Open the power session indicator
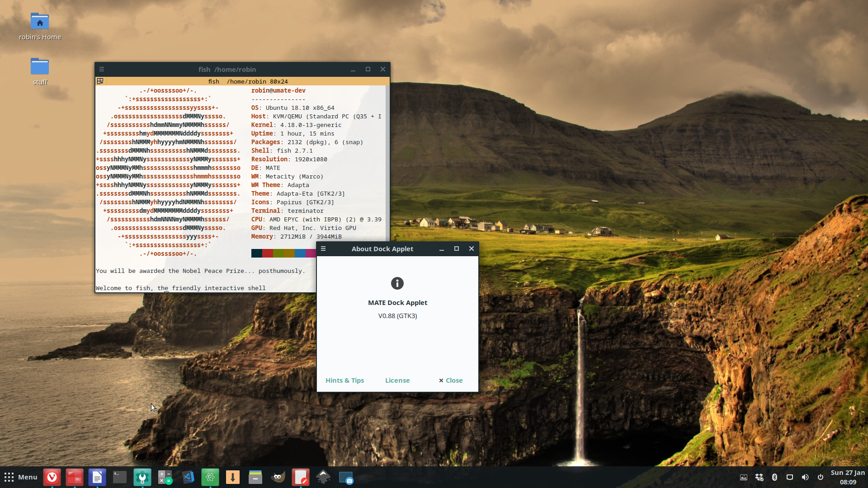 821,477
